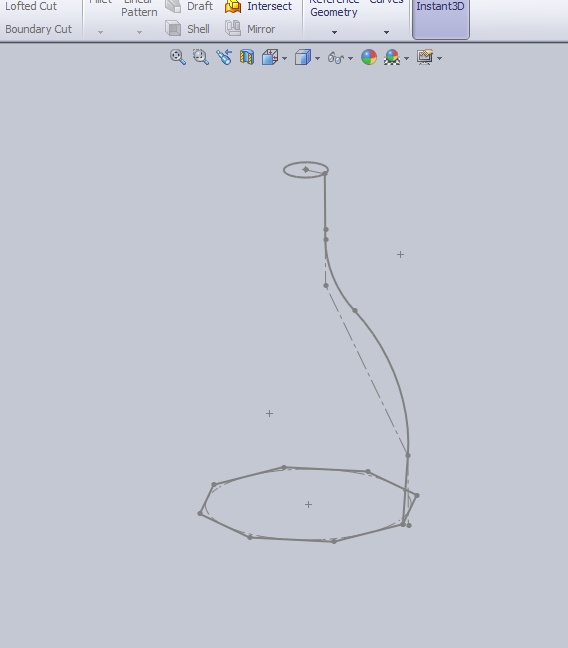This screenshot has height=648, width=568.
Task: Expand the Apply Scene dropdown arrow
Action: [x=406, y=59]
